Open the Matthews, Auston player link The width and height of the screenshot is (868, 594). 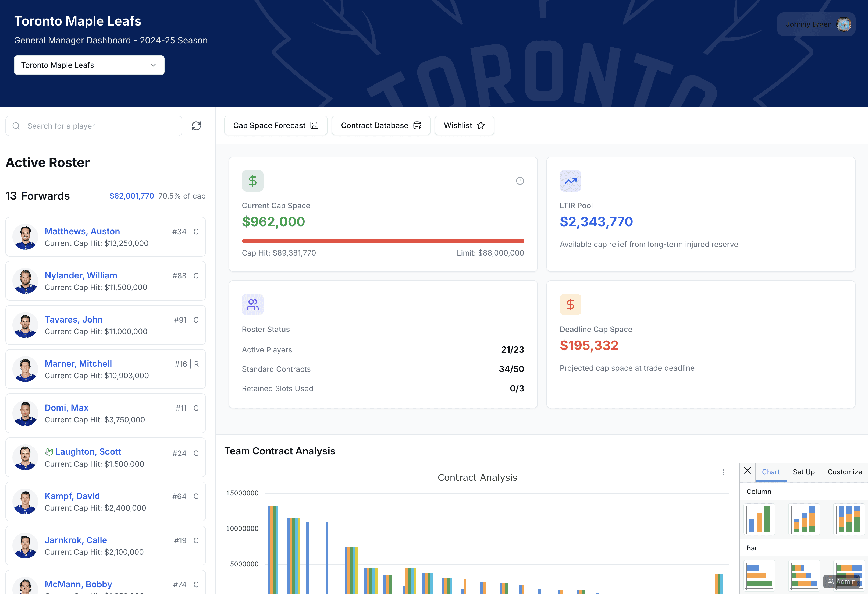[x=82, y=231]
